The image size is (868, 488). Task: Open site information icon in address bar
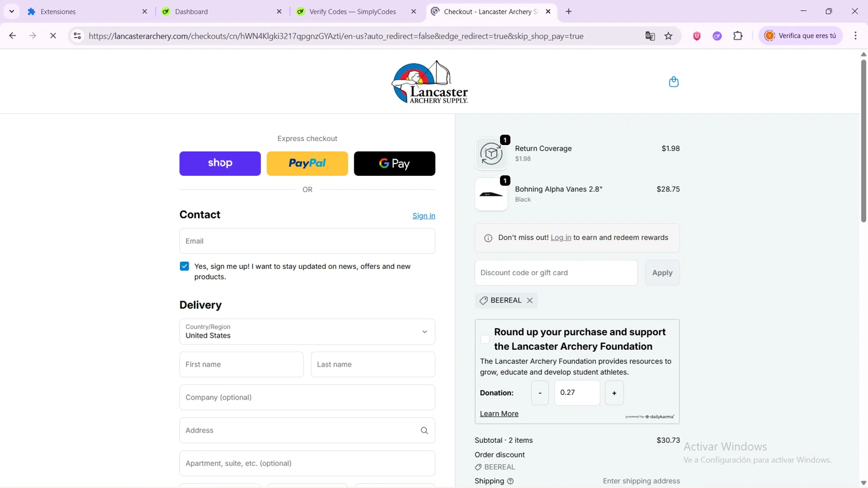click(x=77, y=36)
